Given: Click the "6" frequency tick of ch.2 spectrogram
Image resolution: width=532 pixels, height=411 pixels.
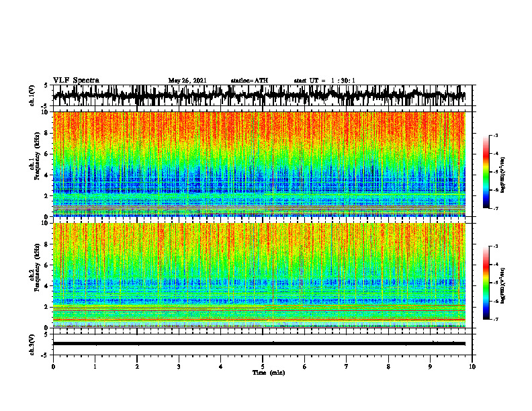Looking at the screenshot, I should [47, 265].
